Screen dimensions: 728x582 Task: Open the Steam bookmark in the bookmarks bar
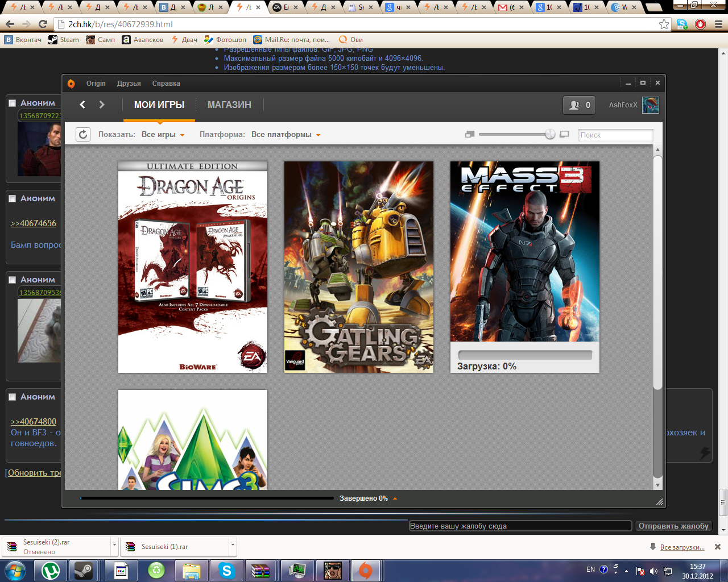(64, 40)
